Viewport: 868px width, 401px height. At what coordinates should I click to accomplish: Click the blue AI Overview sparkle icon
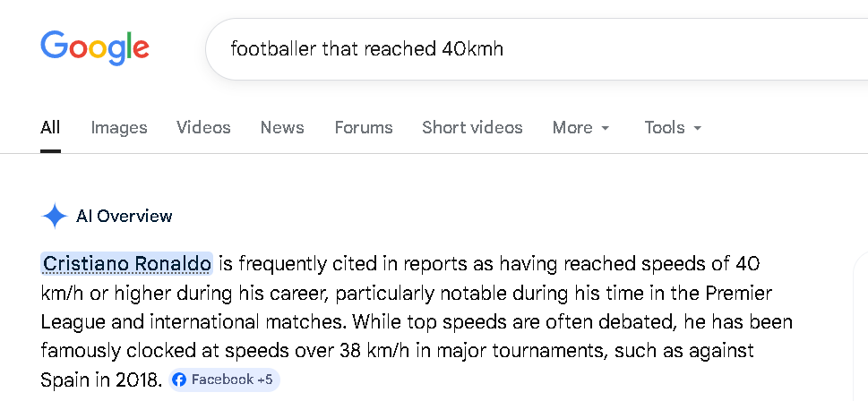pyautogui.click(x=55, y=216)
